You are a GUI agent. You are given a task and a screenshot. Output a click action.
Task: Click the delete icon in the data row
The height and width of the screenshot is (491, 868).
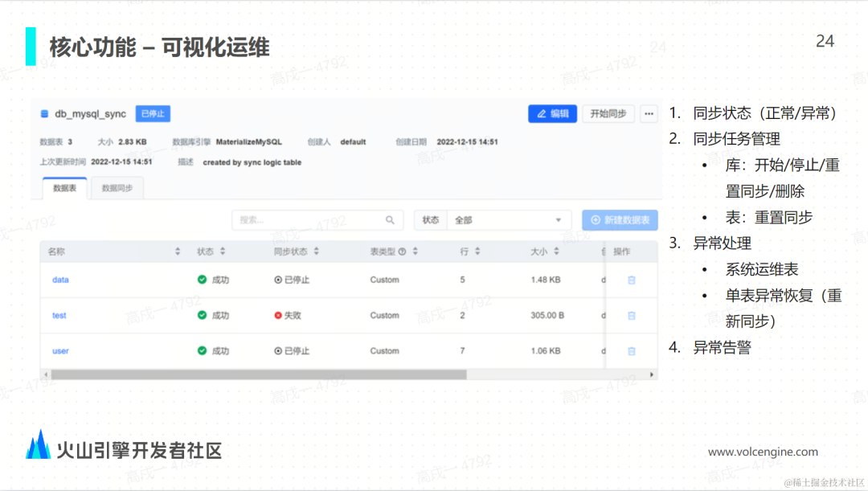632,280
